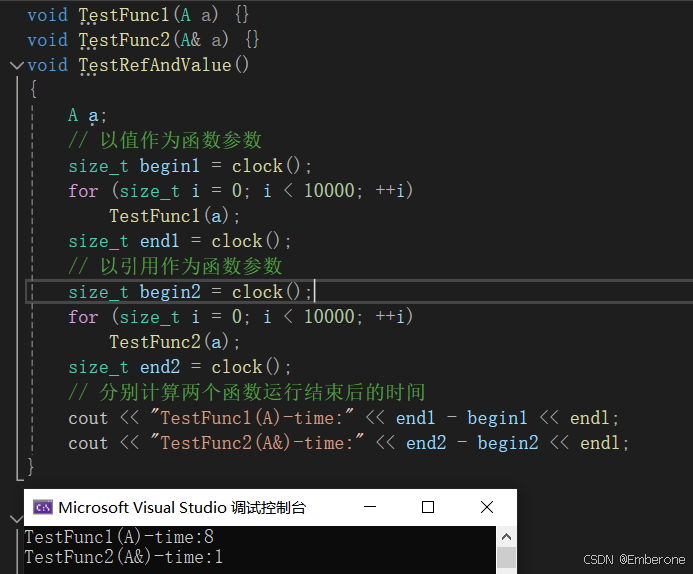Screen dimensions: 693x574
Task: Click the string "TestFunc2(A&)-time:" in cout line
Action: tap(257, 443)
